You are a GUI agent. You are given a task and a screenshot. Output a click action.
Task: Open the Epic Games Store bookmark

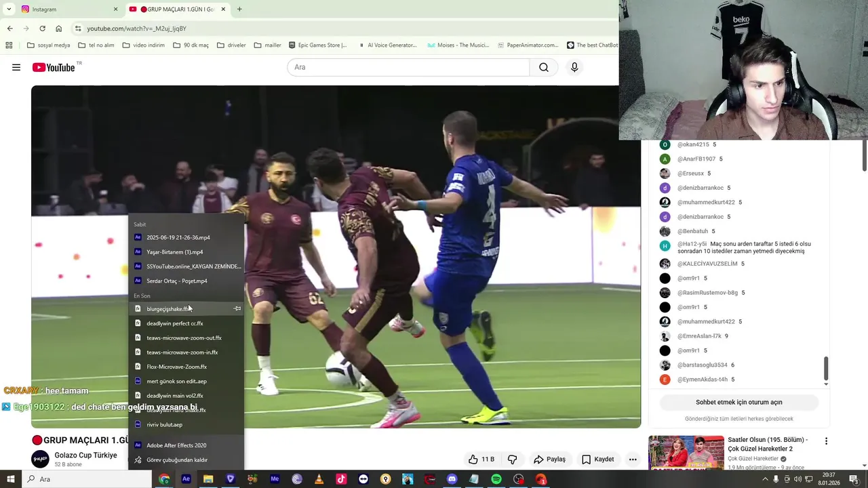pos(317,45)
